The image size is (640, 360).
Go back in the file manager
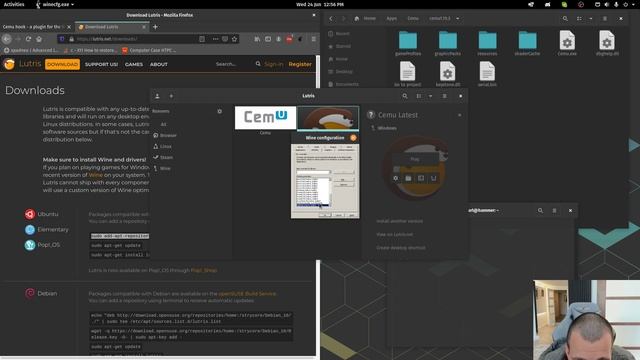331,18
